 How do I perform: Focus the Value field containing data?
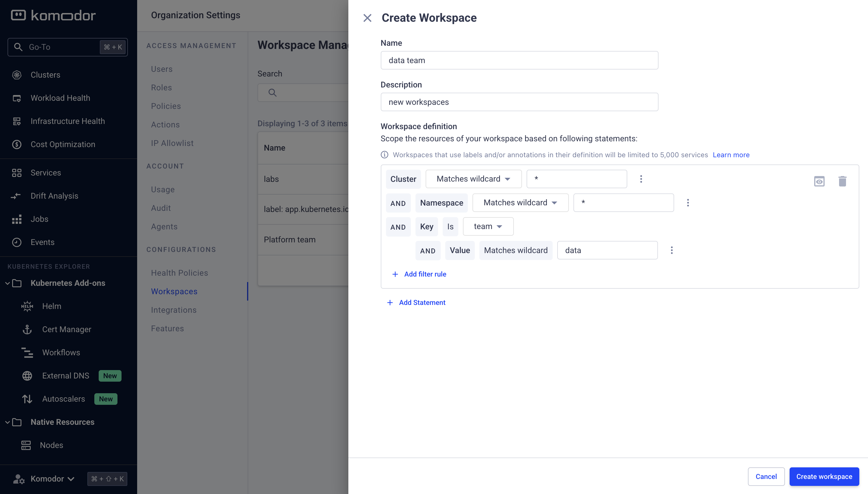pyautogui.click(x=607, y=250)
